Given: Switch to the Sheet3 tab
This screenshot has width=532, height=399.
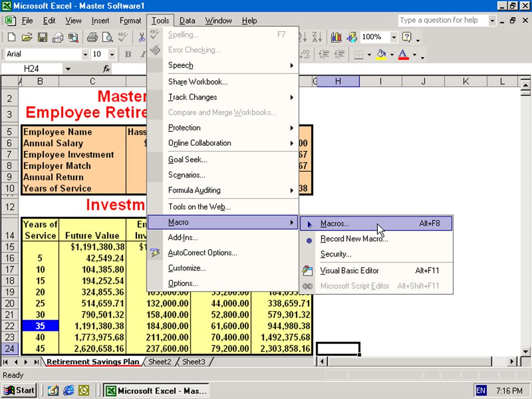Looking at the screenshot, I should click(194, 362).
